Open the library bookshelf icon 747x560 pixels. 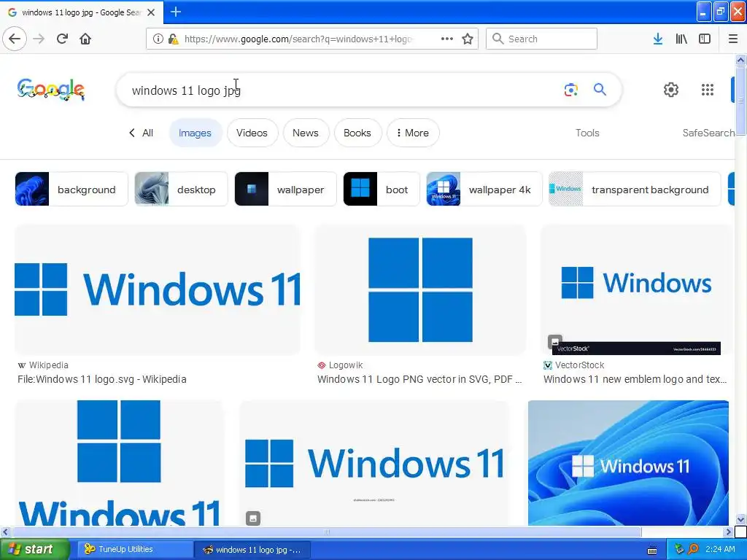pyautogui.click(x=681, y=39)
